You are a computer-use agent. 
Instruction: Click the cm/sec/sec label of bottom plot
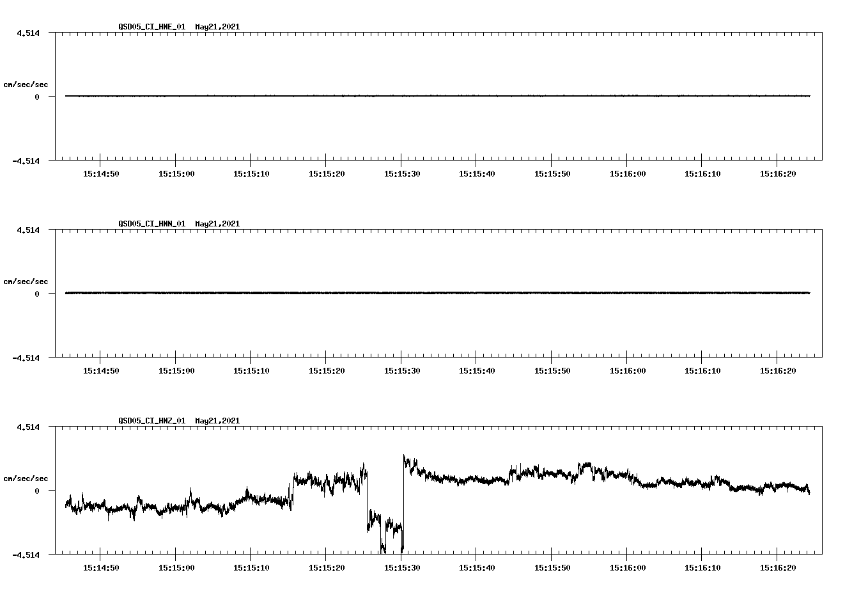pos(26,477)
